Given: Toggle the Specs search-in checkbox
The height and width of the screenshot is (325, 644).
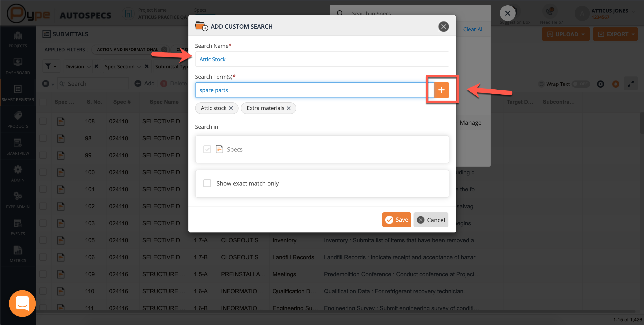Looking at the screenshot, I should tap(207, 149).
